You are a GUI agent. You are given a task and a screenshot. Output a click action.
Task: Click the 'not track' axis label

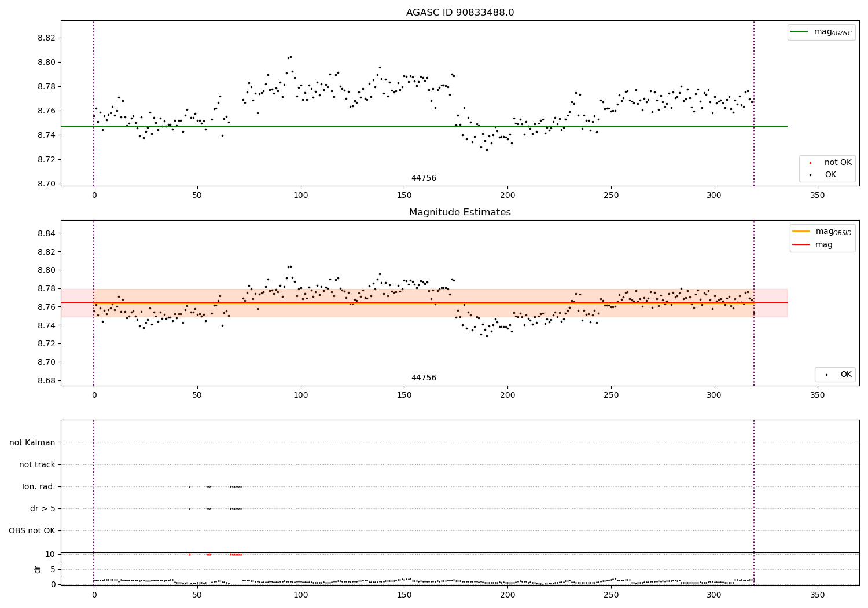pos(37,464)
